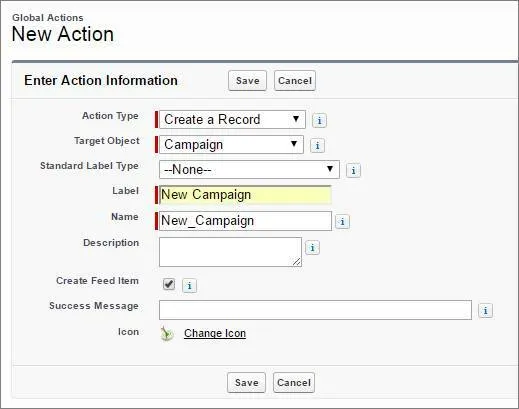The height and width of the screenshot is (409, 519).
Task: Focus the Name field containing New_Campaign
Action: (x=245, y=221)
